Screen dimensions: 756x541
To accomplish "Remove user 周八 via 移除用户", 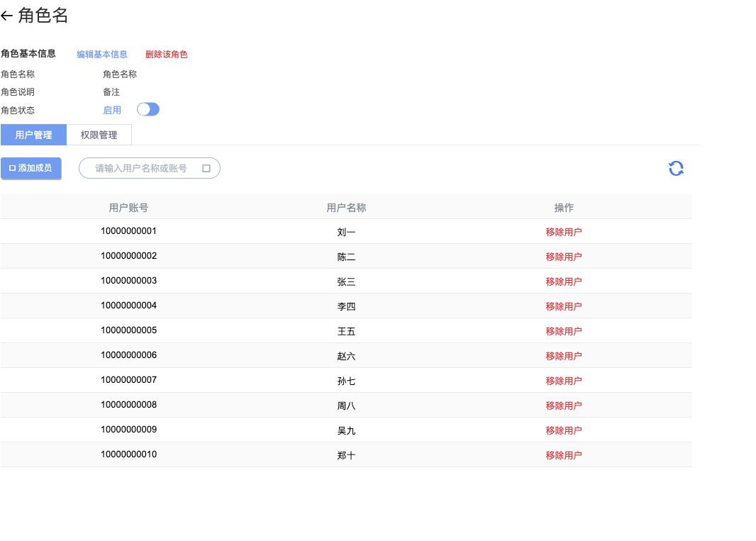I will coord(564,406).
